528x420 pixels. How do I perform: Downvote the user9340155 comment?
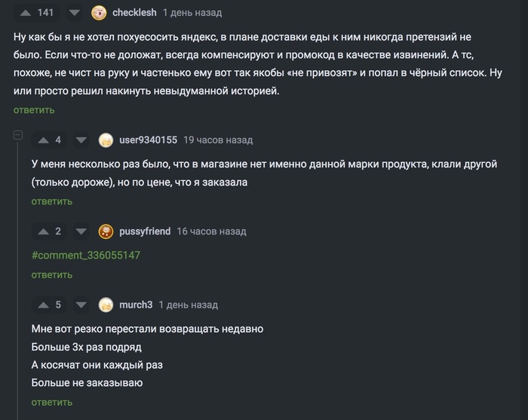click(81, 139)
